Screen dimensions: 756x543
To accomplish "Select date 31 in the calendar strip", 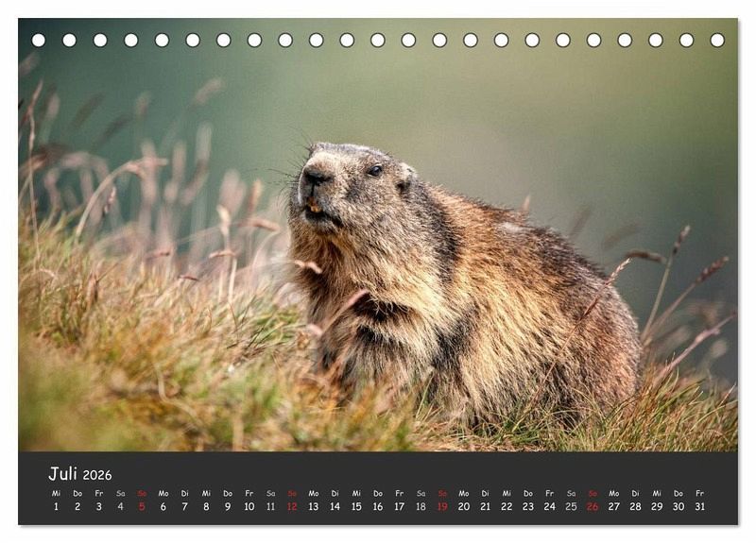I will pos(699,506).
